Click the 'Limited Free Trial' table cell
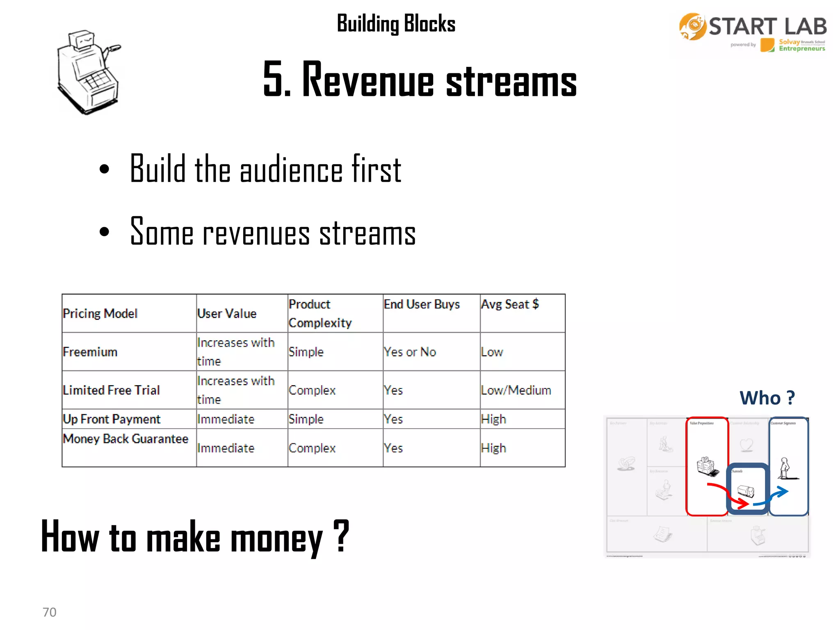Image resolution: width=840 pixels, height=630 pixels. [129, 390]
